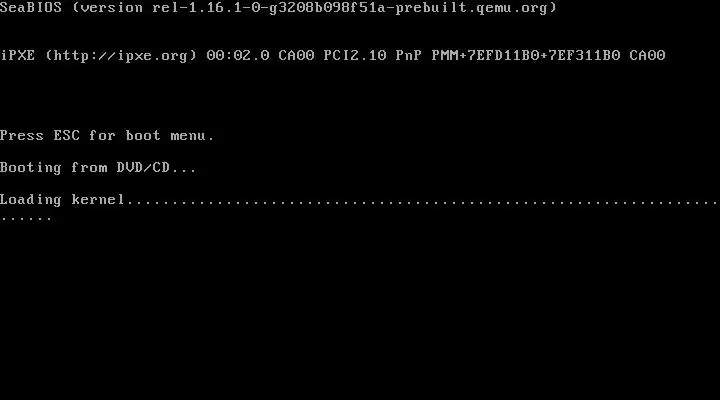Click the word "kernel"
The width and height of the screenshot is (720, 400).
point(98,200)
